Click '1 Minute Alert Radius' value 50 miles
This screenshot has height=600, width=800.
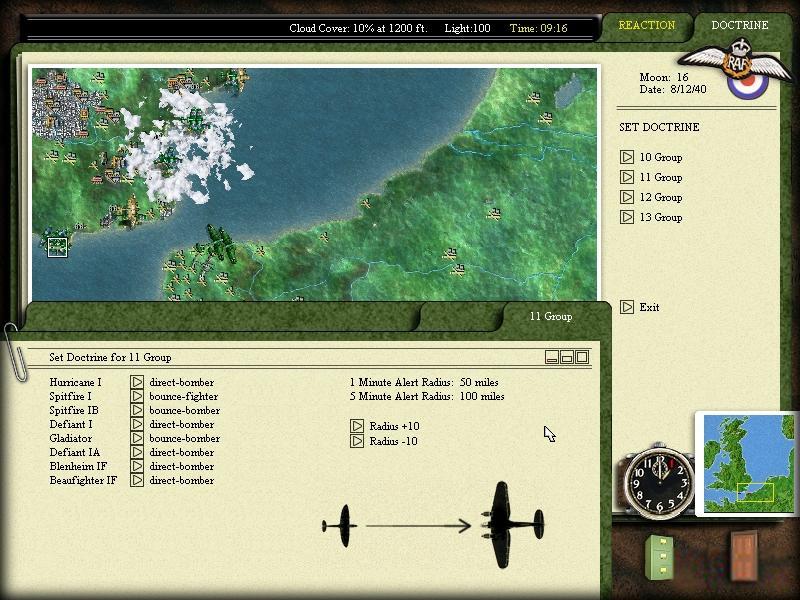[x=479, y=382]
